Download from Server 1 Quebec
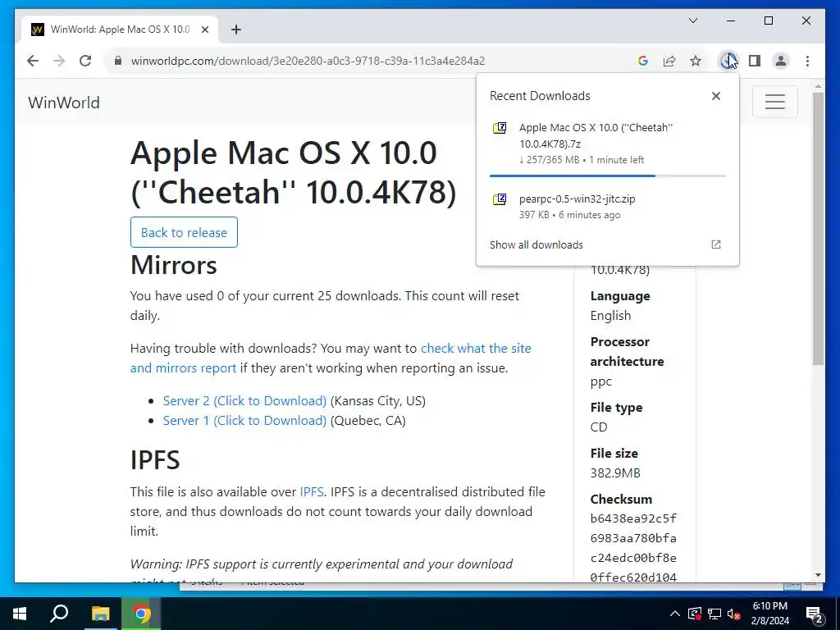 [x=244, y=421]
